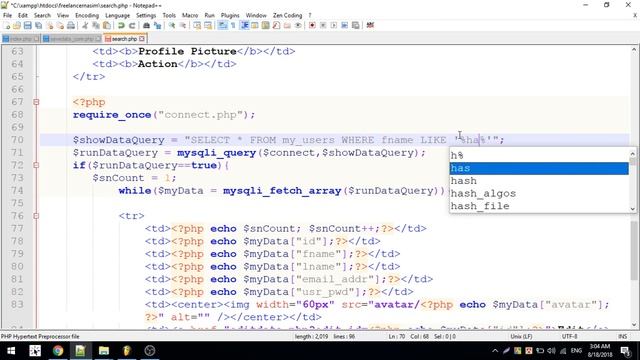This screenshot has height=360, width=640.
Task: Open the Replace dialog toolbar icon
Action: click(157, 26)
